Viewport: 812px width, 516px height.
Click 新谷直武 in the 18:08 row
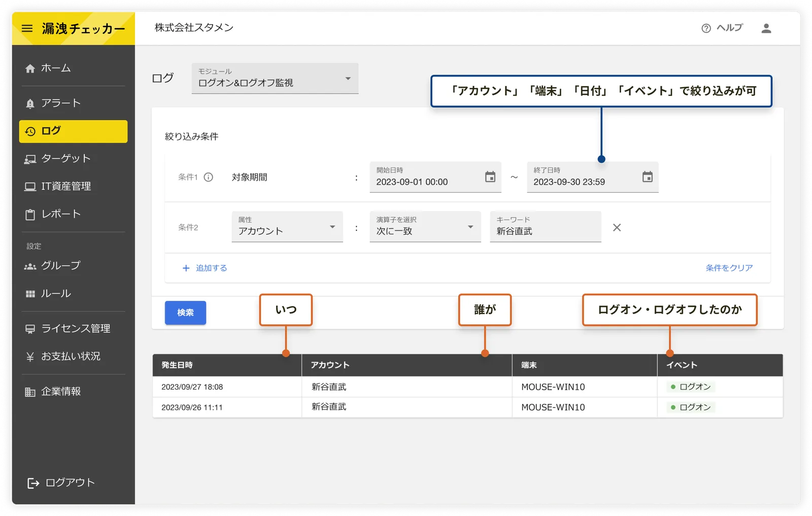coord(329,387)
